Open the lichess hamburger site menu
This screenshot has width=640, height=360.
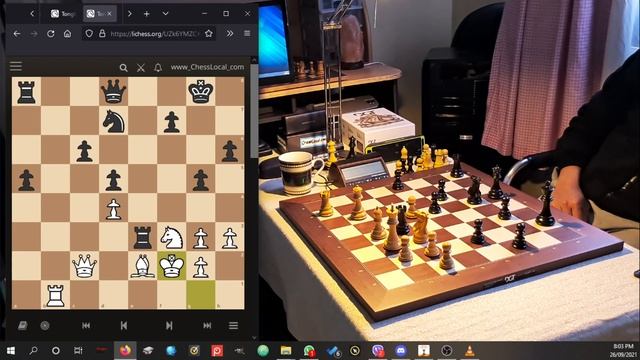coord(16,67)
